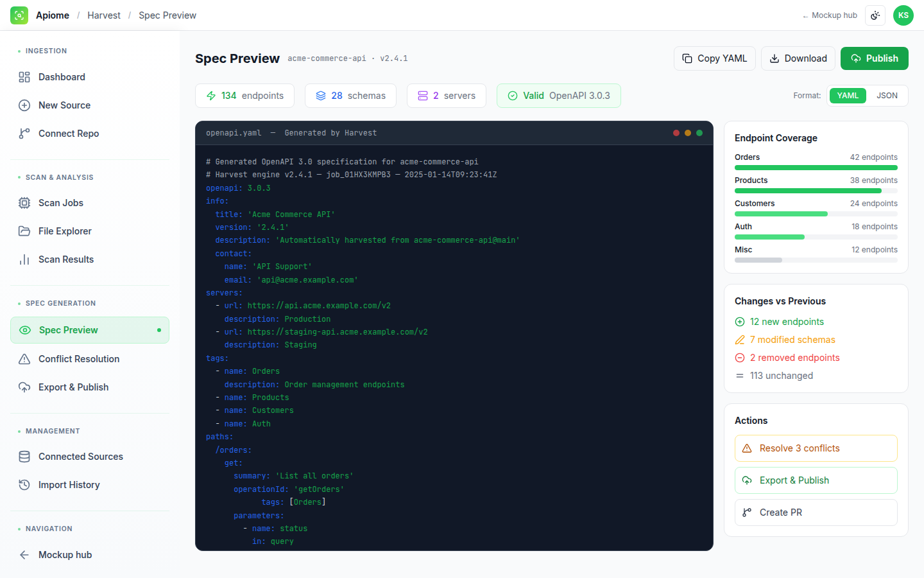
Task: Click Resolve 3 conflicts action
Action: [816, 448]
